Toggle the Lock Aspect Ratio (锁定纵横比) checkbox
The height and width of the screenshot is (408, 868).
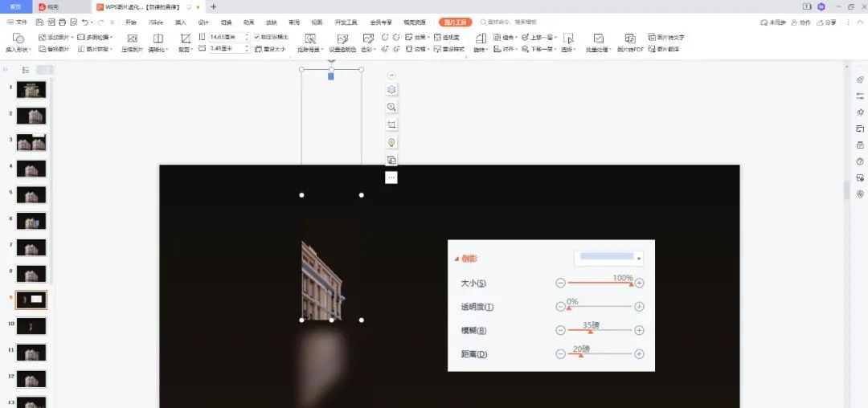(256, 37)
